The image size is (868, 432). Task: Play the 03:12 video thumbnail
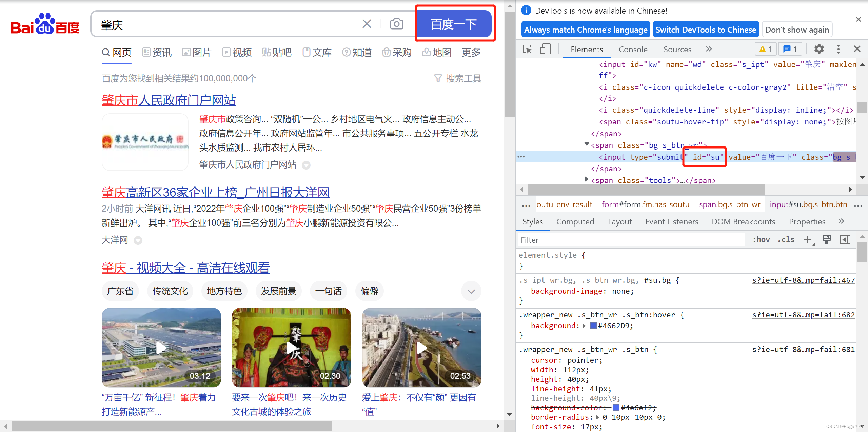pos(161,347)
